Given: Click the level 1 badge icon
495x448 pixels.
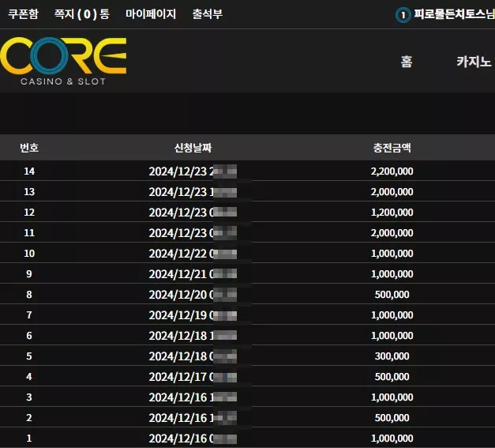Looking at the screenshot, I should (403, 15).
